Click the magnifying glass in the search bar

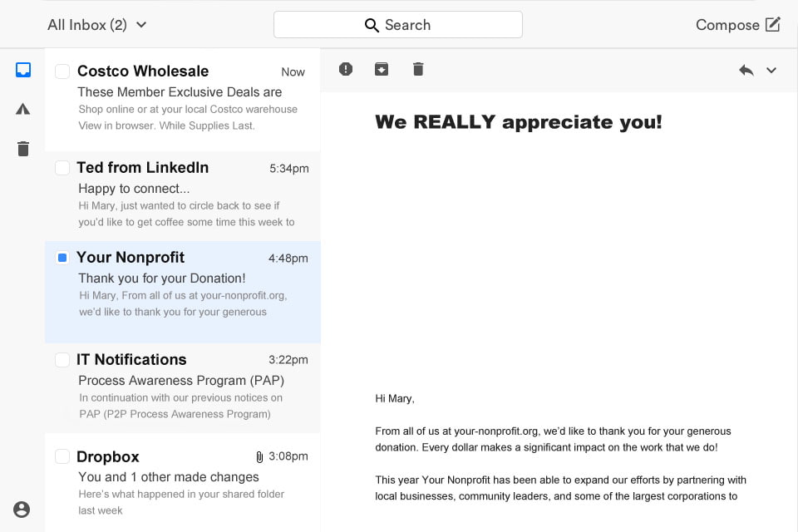pyautogui.click(x=372, y=25)
